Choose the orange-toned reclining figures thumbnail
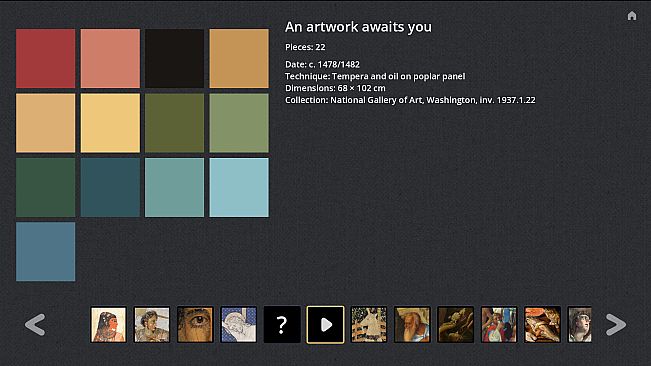The image size is (651, 366). pyautogui.click(x=542, y=325)
